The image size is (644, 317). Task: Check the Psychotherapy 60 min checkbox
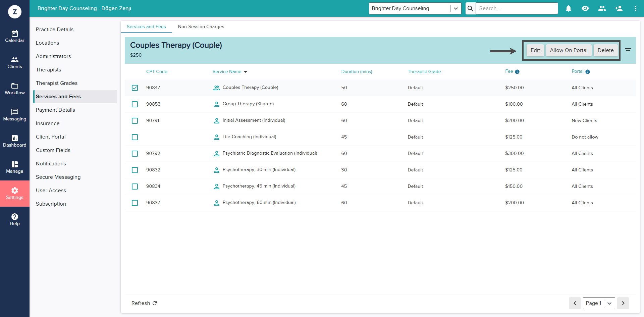[135, 203]
